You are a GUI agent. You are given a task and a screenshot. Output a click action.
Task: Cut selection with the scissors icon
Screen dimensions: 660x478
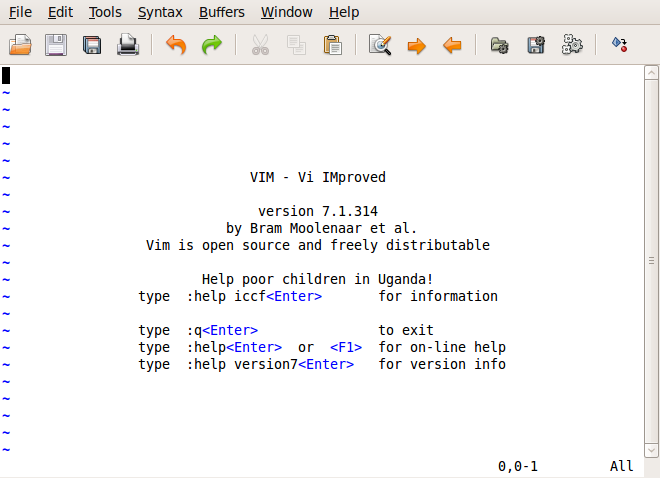click(x=260, y=45)
